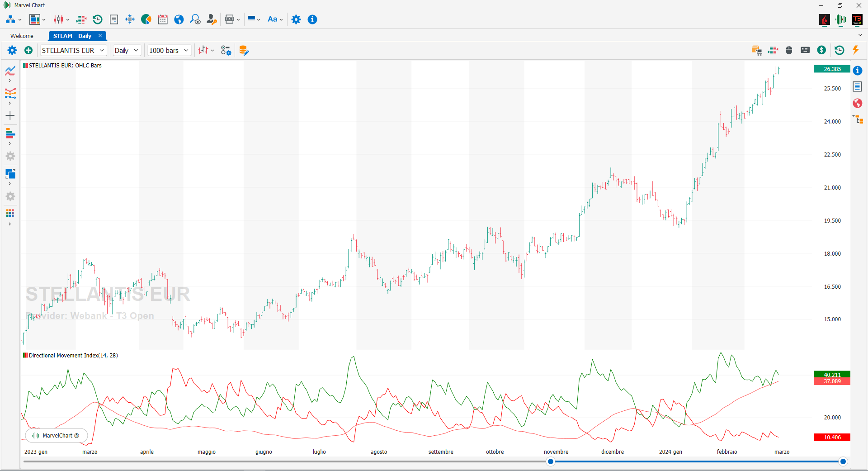The height and width of the screenshot is (471, 868).
Task: Open the window layout icon in main toolbar
Action: click(35, 19)
